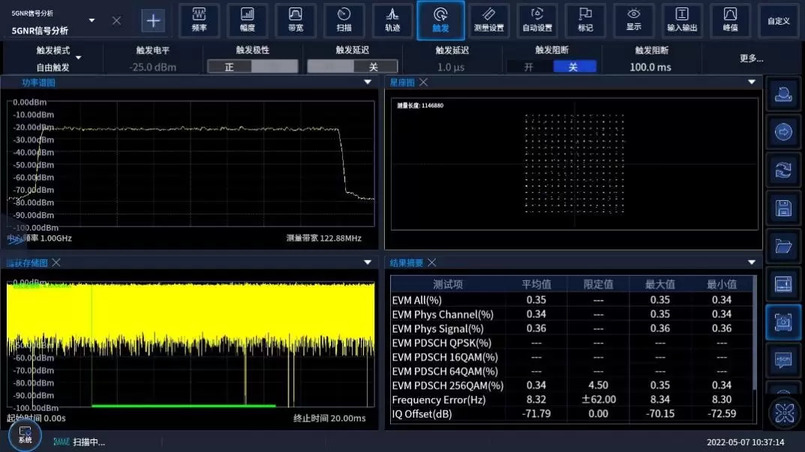The height and width of the screenshot is (452, 805).
Task: Click the screenshot camera icon in sidebar
Action: click(783, 323)
